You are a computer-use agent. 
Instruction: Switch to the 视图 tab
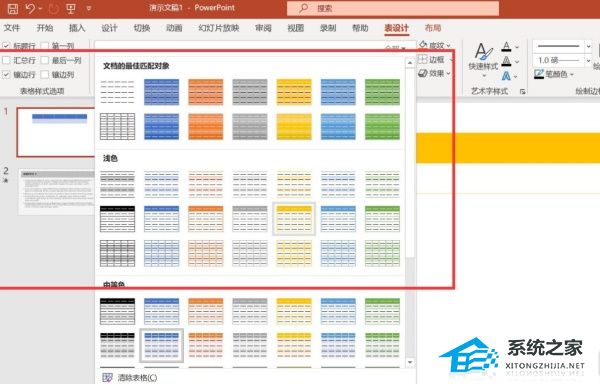point(295,28)
